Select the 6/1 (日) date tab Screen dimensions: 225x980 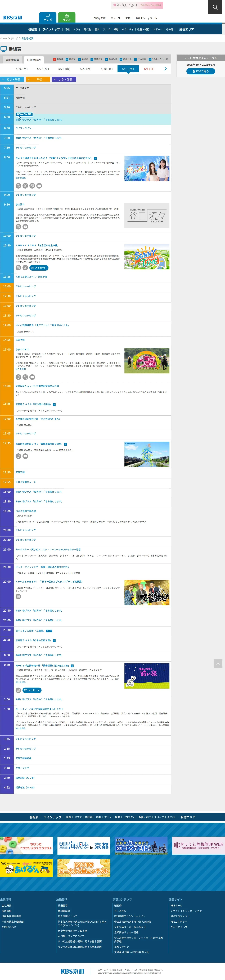point(149,69)
